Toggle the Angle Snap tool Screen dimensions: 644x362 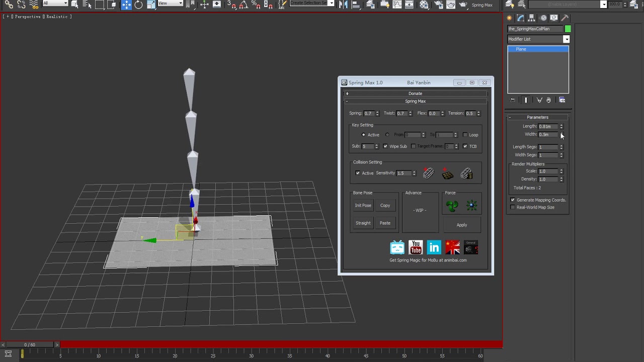243,4
